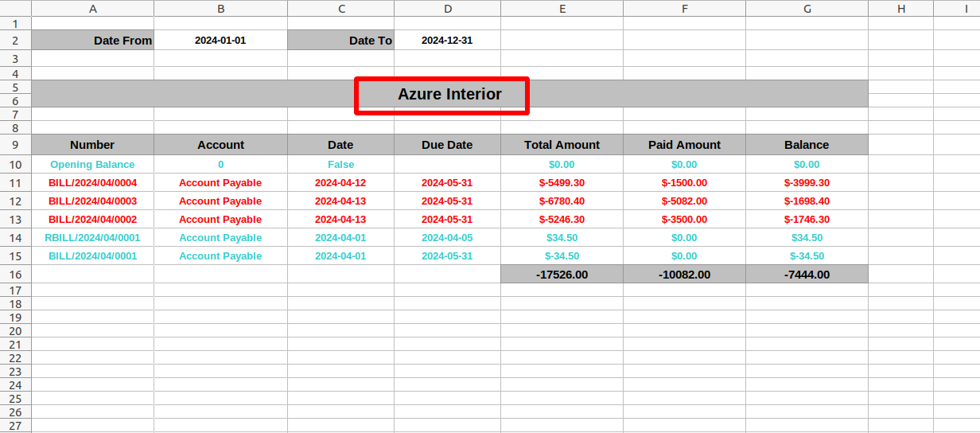Select the Azure Interior title cell

click(449, 94)
